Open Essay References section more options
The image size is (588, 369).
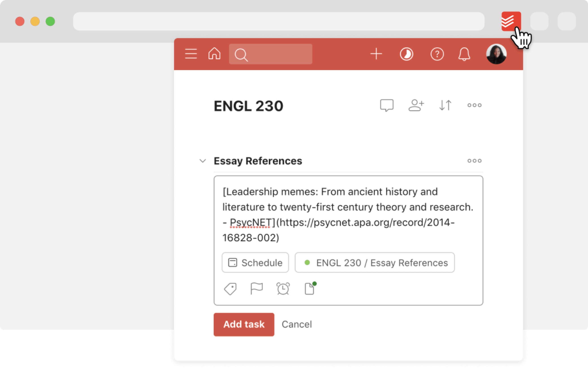(x=474, y=161)
